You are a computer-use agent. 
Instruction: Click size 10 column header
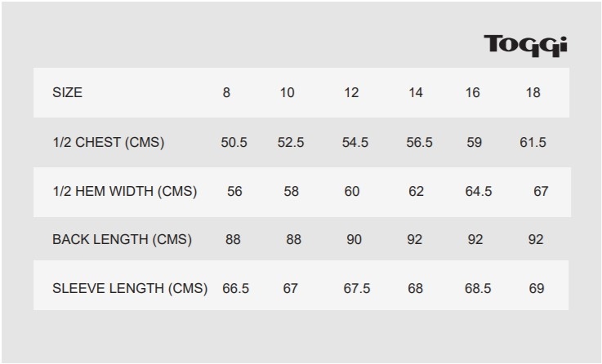[x=288, y=92]
